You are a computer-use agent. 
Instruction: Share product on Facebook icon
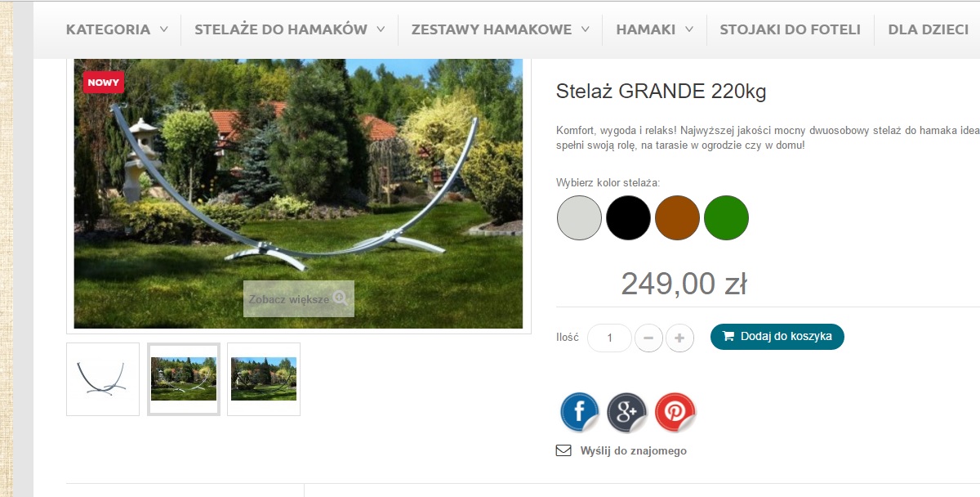pyautogui.click(x=580, y=413)
